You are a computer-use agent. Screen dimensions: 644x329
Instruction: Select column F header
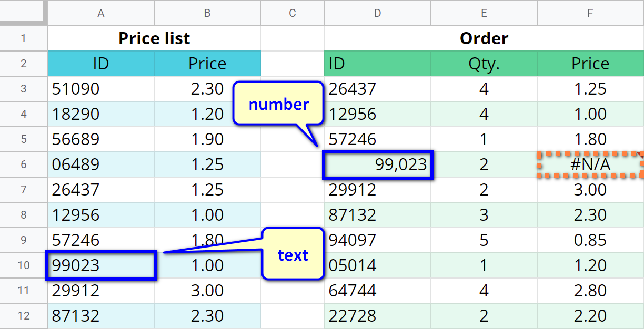(590, 13)
